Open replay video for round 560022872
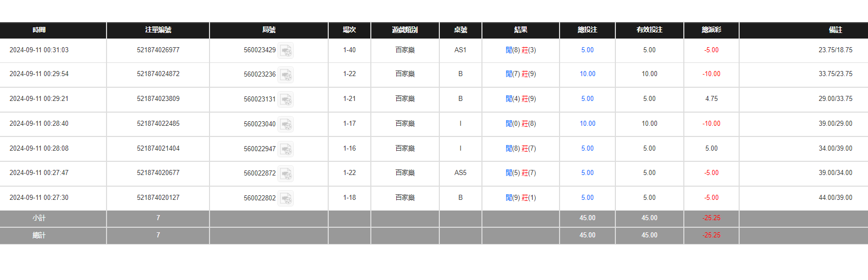 click(x=286, y=173)
